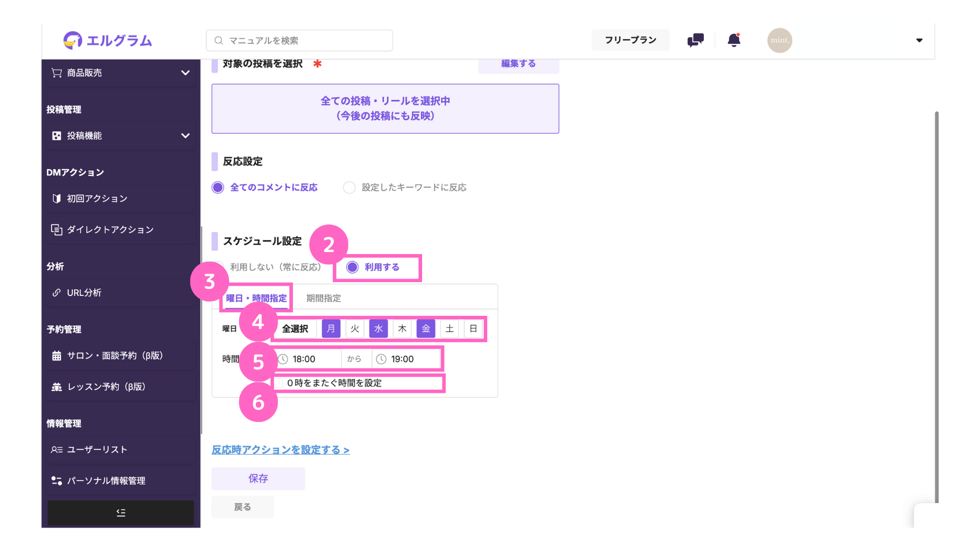The width and height of the screenshot is (980, 551).
Task: Toggle 土 day selection
Action: pos(450,329)
